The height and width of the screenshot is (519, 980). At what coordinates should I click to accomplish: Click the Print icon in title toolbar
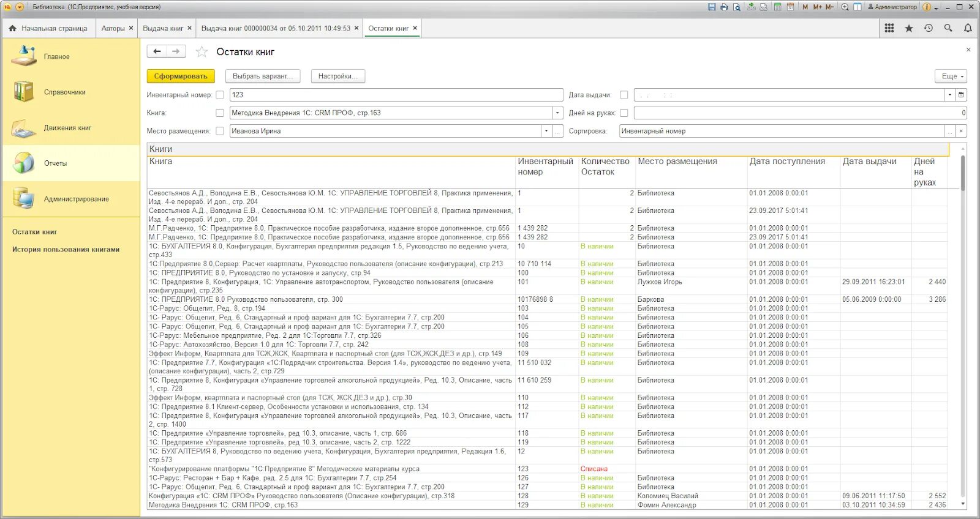[x=724, y=7]
